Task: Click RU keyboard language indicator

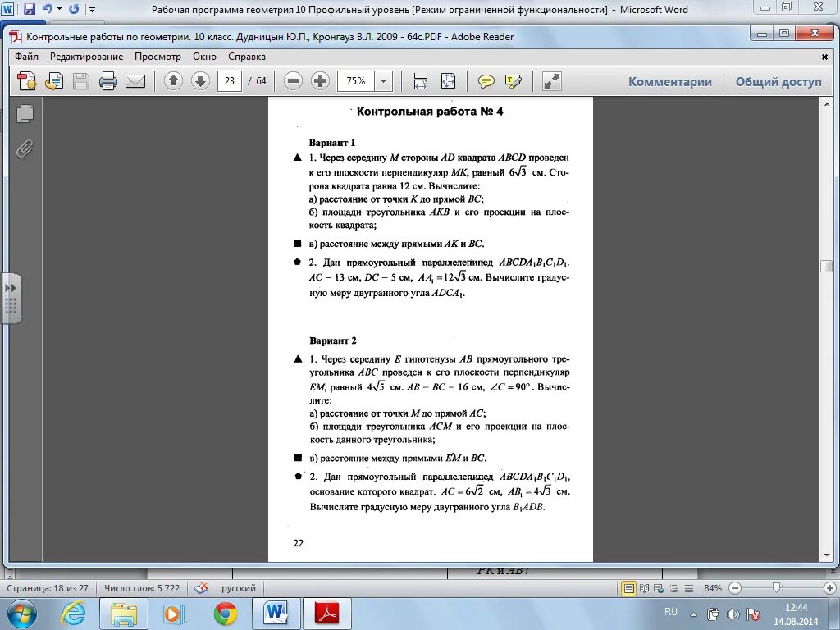Action: coord(671,612)
